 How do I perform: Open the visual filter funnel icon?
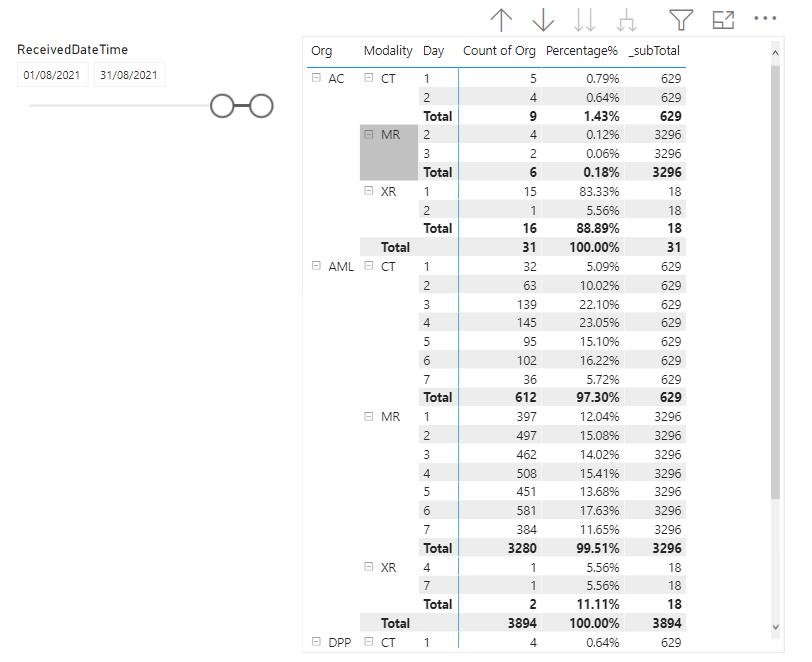(x=681, y=20)
